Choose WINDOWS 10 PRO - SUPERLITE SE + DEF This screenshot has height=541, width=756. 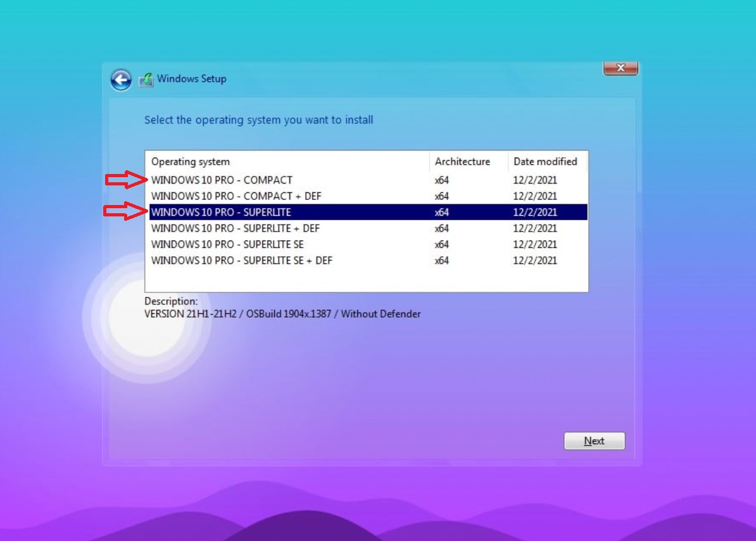point(242,261)
